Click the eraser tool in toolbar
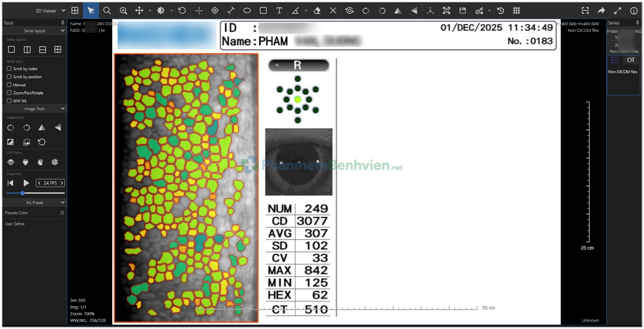 point(317,11)
